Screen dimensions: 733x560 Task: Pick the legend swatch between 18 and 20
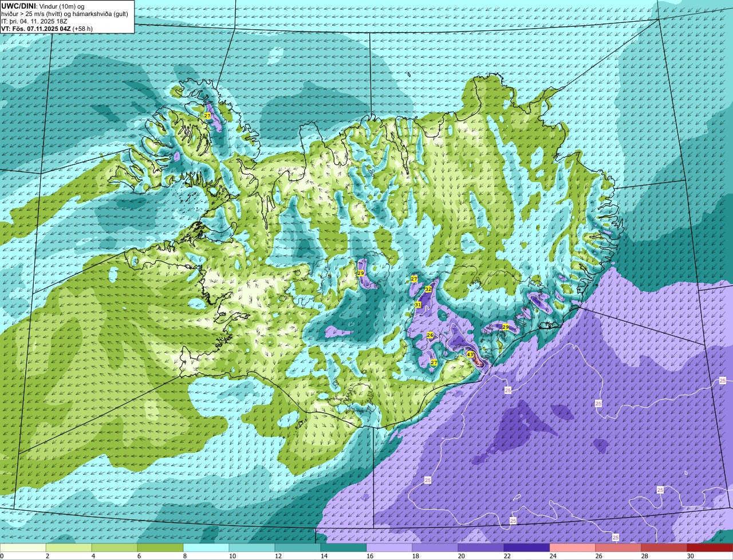click(435, 548)
